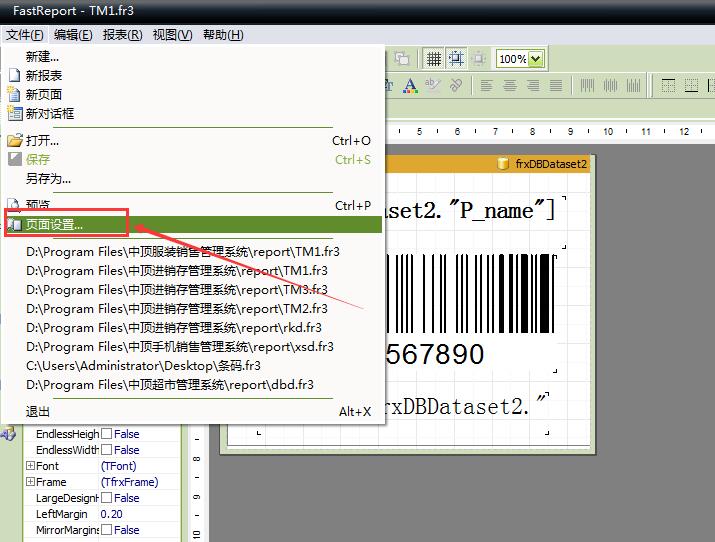Center text horizontally icon
Viewport: 715px width, 542px height.
click(510, 85)
